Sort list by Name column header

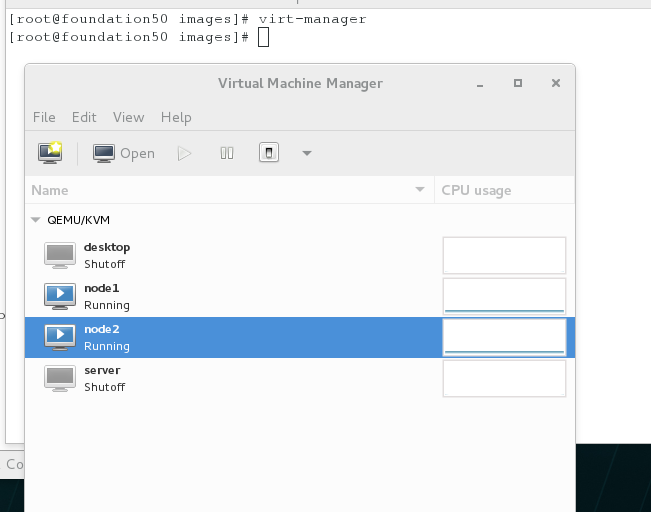[230, 190]
